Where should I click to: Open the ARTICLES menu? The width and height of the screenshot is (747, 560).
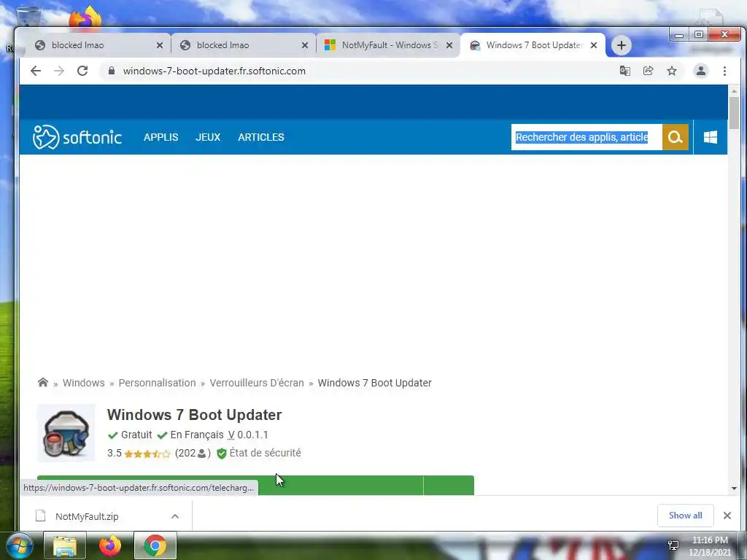click(x=261, y=137)
